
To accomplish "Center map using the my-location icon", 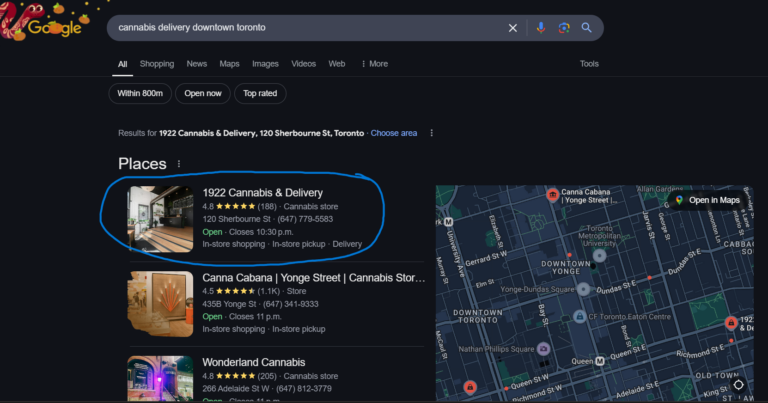I will coord(738,385).
